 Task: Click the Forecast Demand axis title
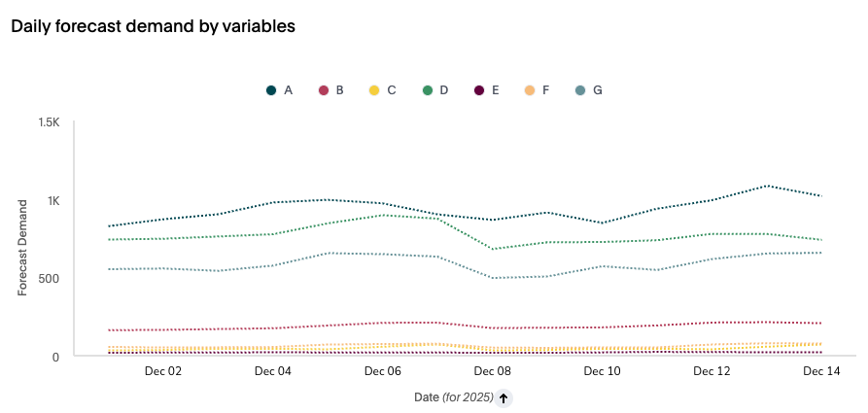pyautogui.click(x=23, y=247)
